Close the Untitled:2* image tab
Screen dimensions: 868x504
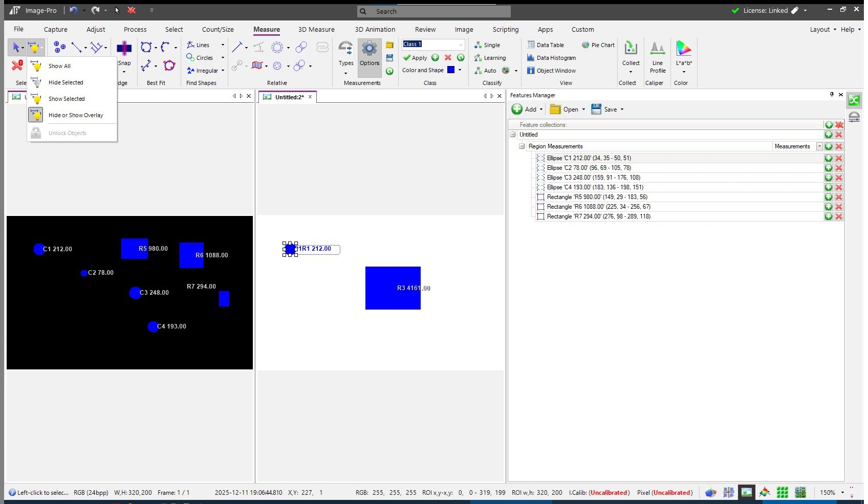click(x=310, y=97)
